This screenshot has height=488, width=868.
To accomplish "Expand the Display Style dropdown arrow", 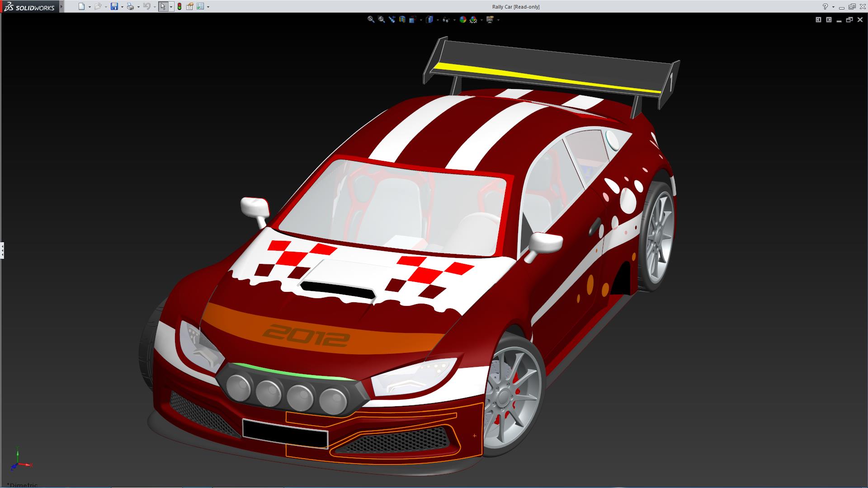I will [438, 20].
